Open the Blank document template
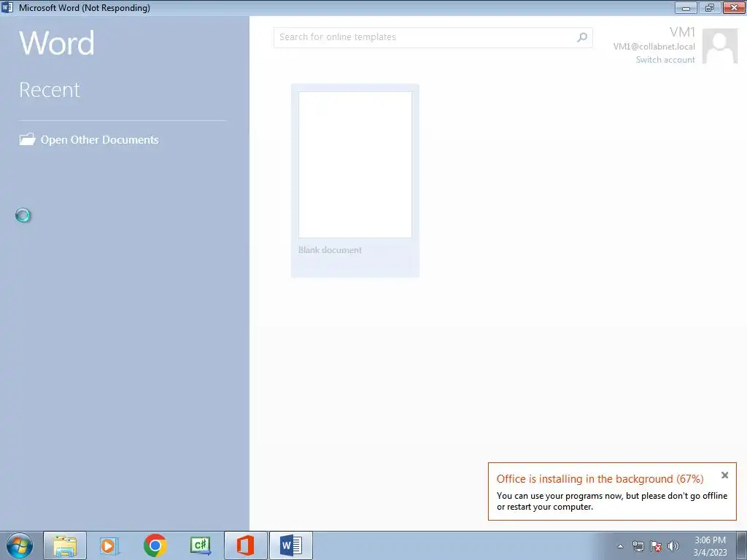 355,181
